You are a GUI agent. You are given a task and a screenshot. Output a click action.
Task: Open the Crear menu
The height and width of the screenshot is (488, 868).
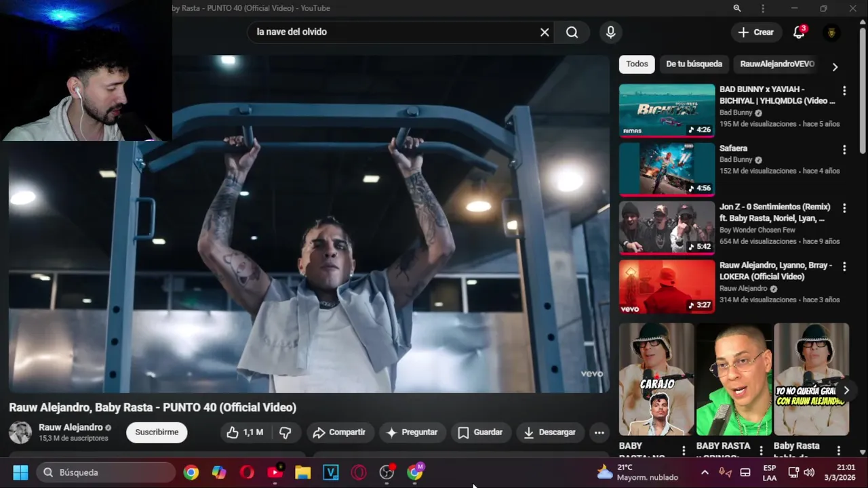[x=755, y=32]
